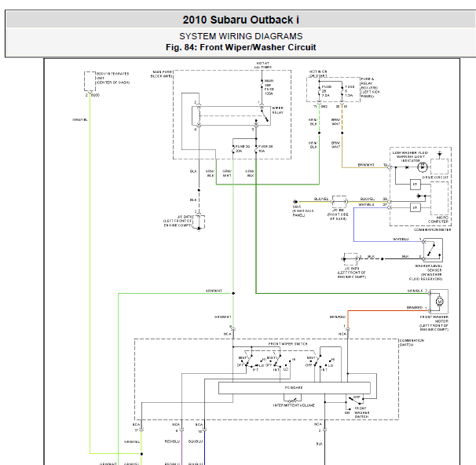This screenshot has height=465, width=476.
Task: Select the 'FUSE 5 7.5A' label
Action: [350, 91]
